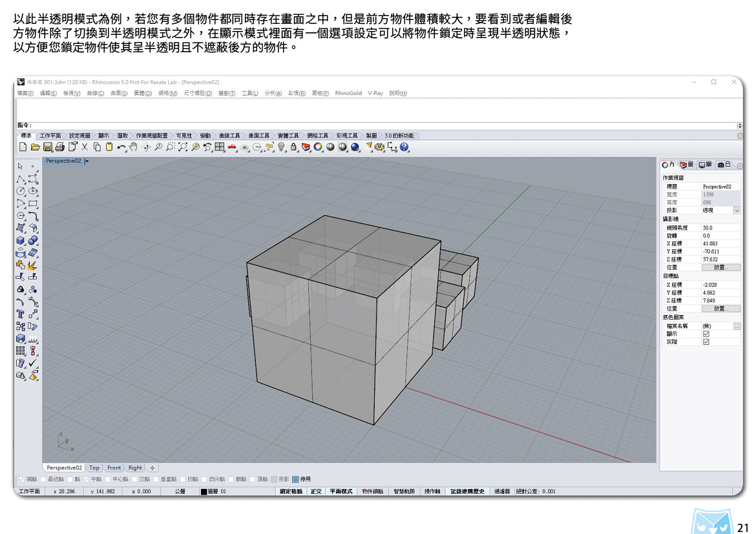Add a new viewport tab with plus icon

[152, 468]
